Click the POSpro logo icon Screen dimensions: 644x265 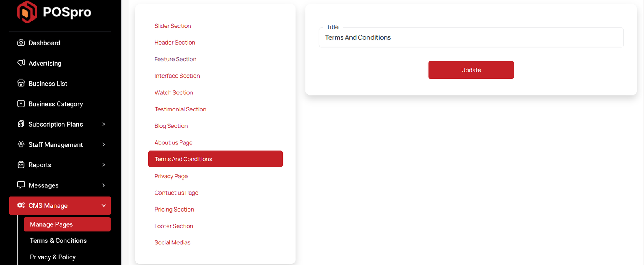(x=27, y=12)
